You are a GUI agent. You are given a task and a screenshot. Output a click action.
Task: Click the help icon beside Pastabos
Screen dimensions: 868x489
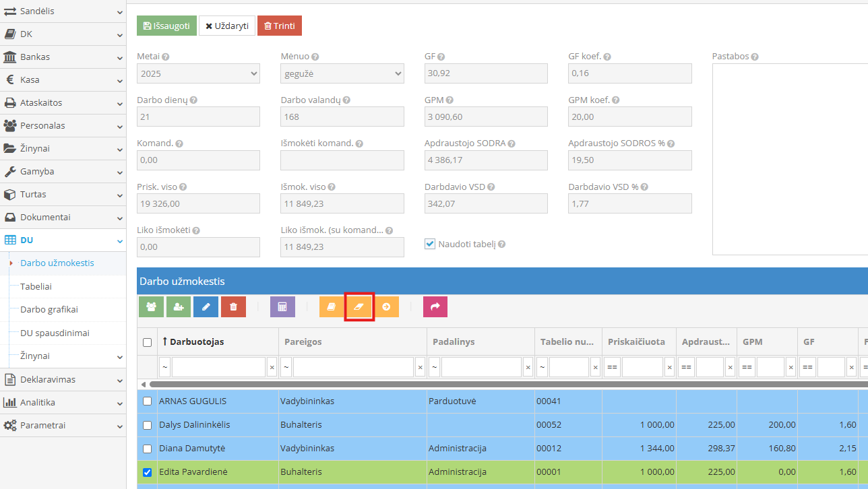(755, 57)
